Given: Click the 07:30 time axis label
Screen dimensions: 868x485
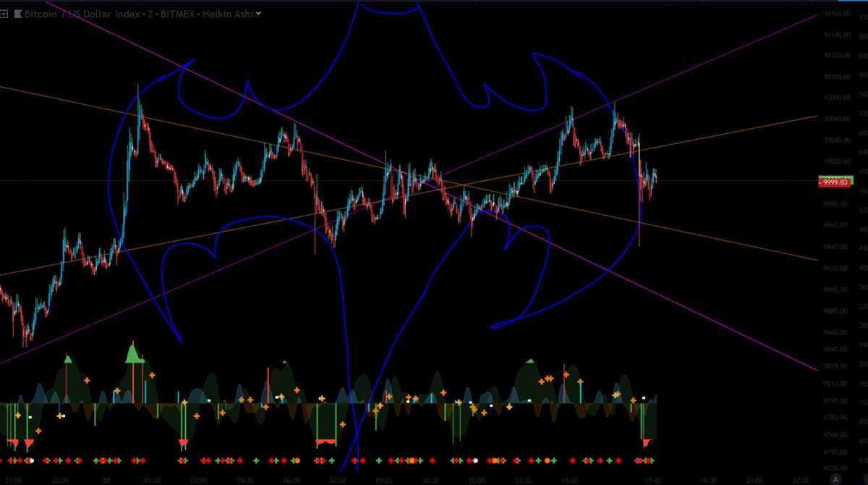Looking at the screenshot, I should 338,479.
